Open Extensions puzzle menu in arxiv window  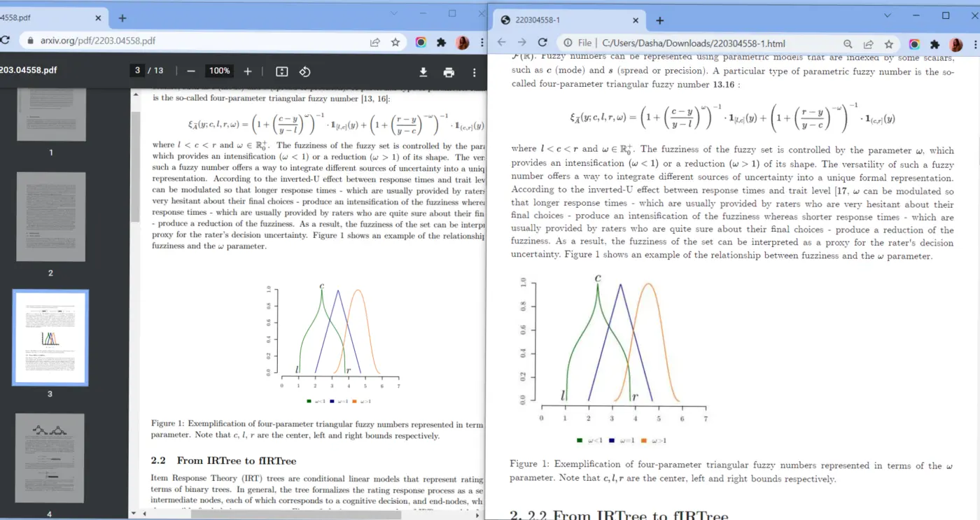tap(441, 42)
